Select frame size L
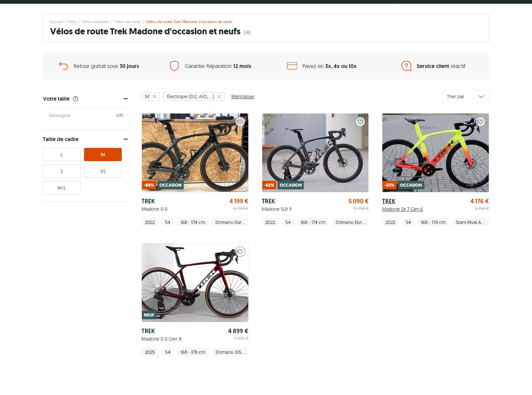 pyautogui.click(x=62, y=155)
